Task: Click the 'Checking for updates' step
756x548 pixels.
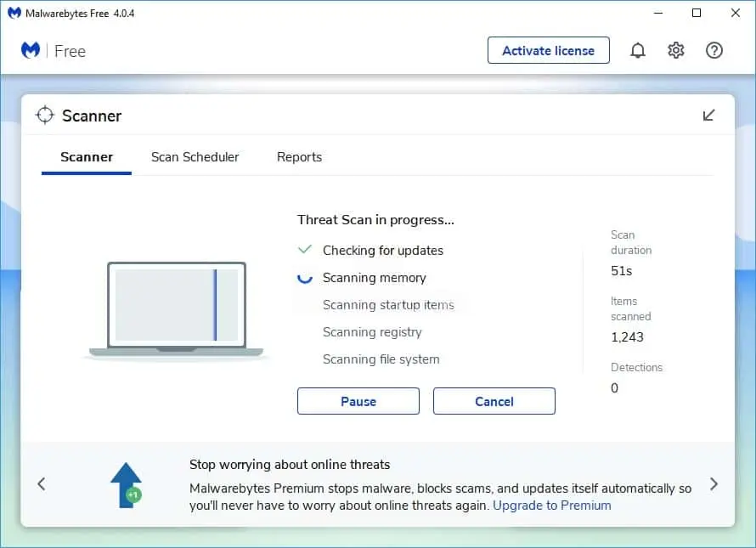Action: (x=383, y=251)
